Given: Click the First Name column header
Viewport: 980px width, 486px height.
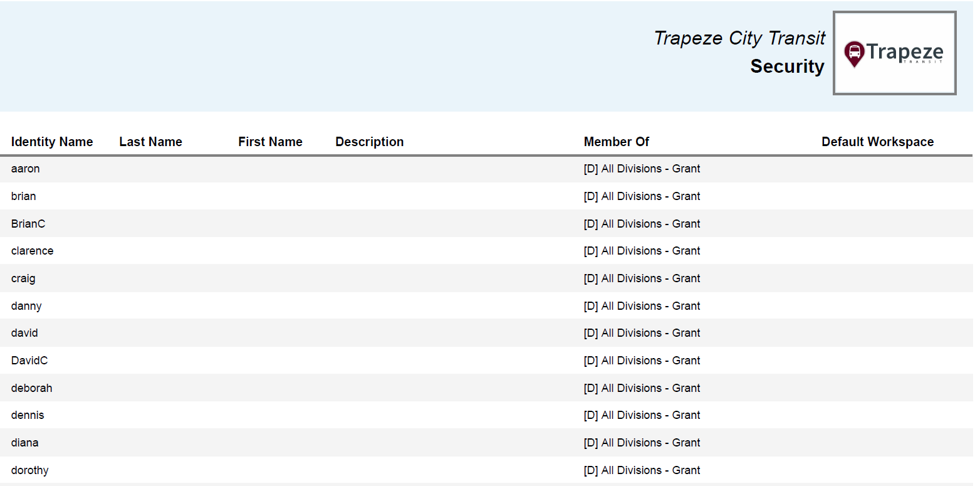Looking at the screenshot, I should 270,142.
